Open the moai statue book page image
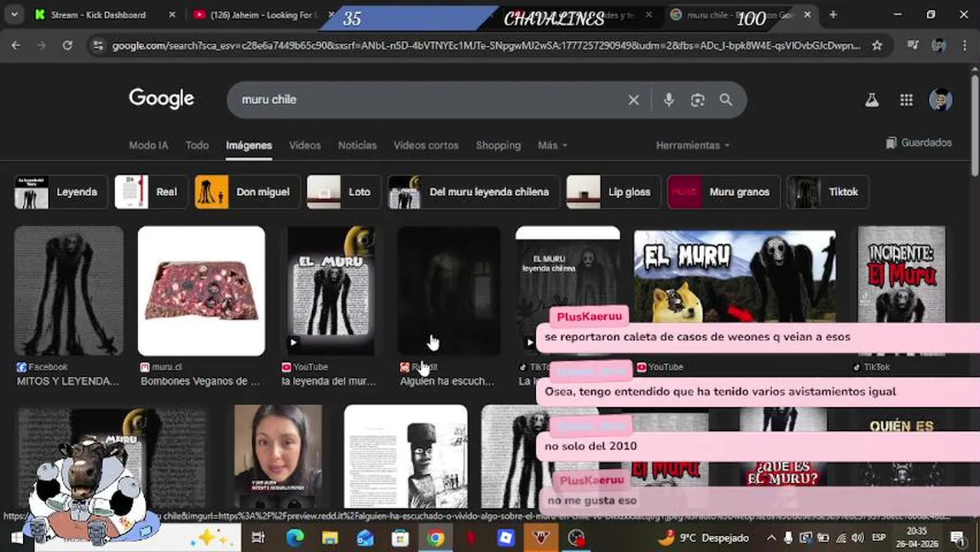Image resolution: width=980 pixels, height=552 pixels. pyautogui.click(x=406, y=456)
